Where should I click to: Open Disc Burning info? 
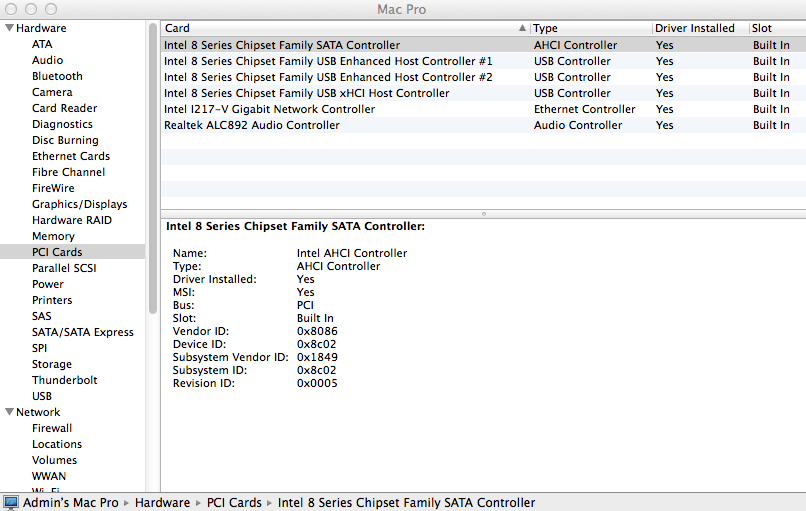tap(65, 140)
